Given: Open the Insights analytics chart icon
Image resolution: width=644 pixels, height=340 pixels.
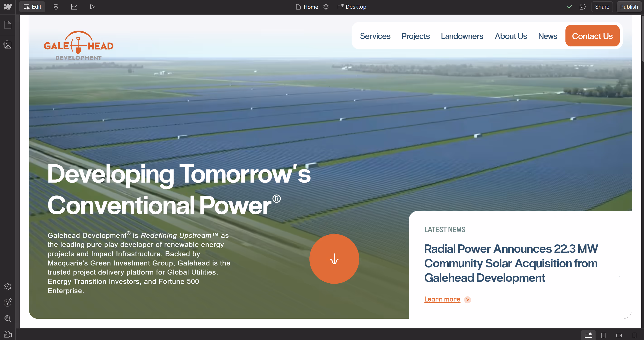Looking at the screenshot, I should coord(74,7).
